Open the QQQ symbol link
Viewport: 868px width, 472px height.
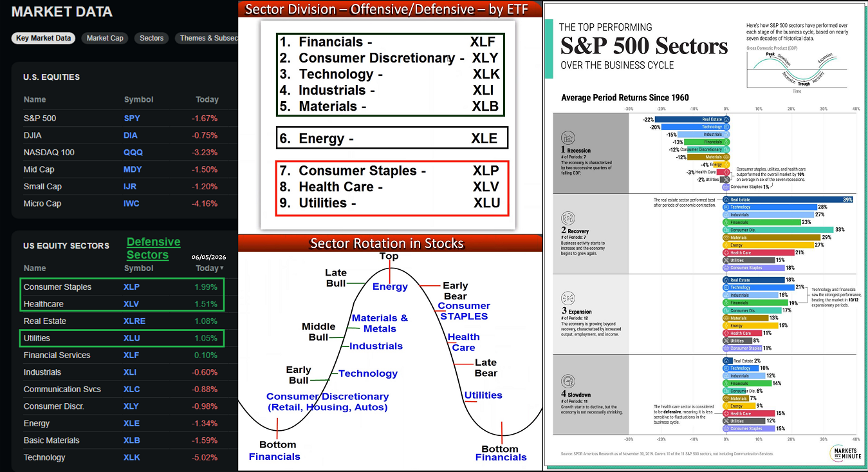pos(133,153)
